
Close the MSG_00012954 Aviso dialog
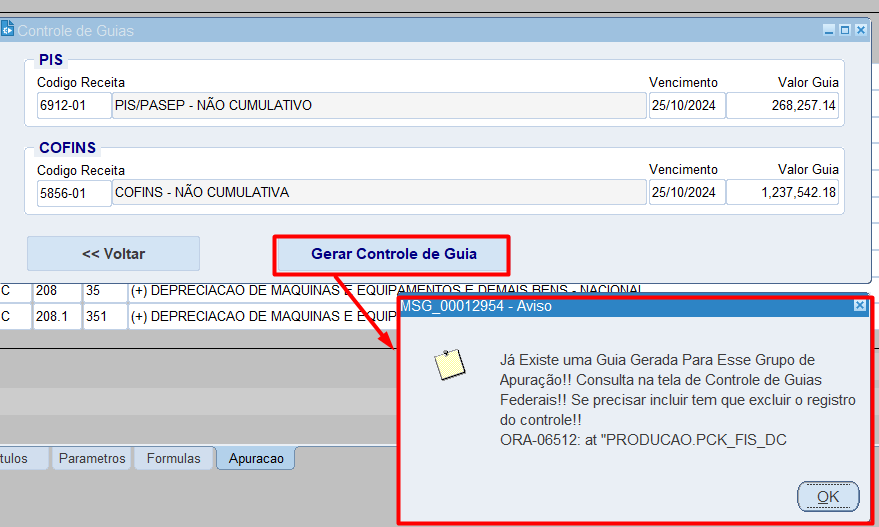pyautogui.click(x=860, y=306)
